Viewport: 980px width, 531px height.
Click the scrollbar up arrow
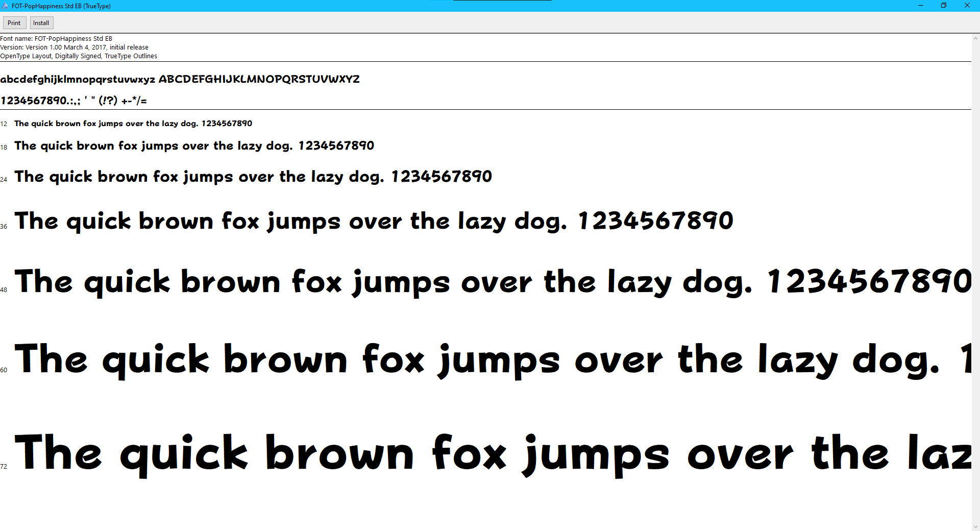tap(975, 38)
